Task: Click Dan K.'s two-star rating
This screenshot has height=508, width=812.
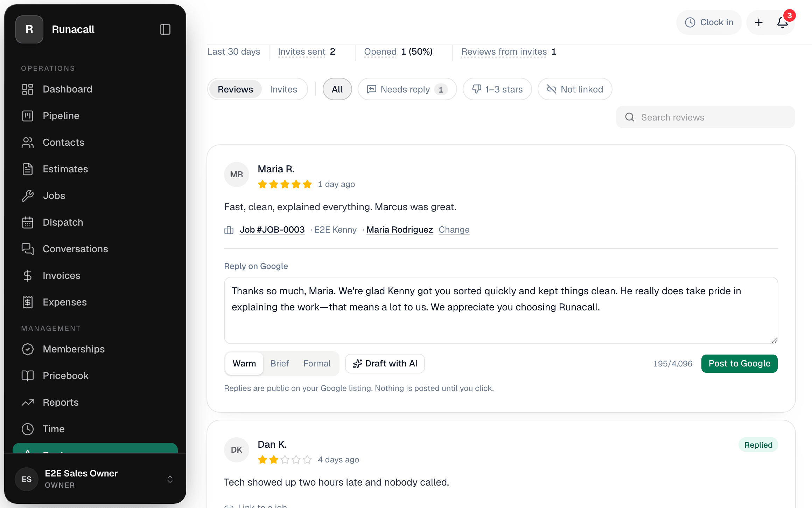Action: pyautogui.click(x=285, y=460)
